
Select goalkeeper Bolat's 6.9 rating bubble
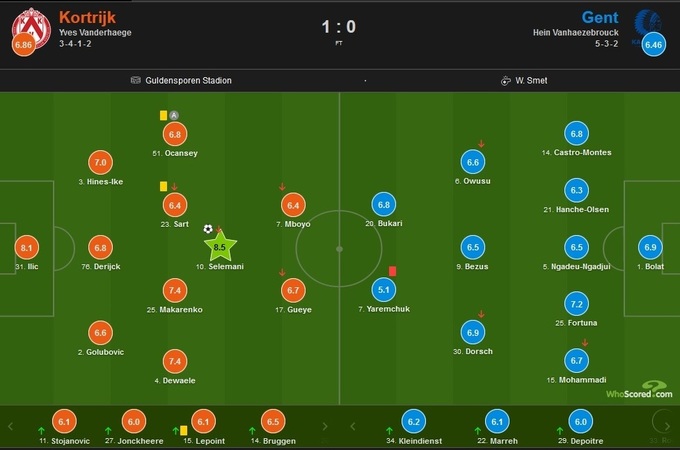click(x=651, y=247)
